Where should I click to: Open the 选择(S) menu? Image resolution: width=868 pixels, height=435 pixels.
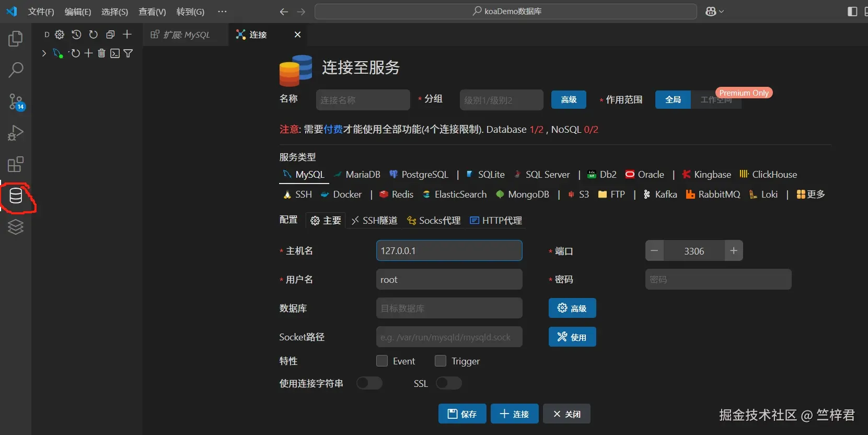coord(114,12)
